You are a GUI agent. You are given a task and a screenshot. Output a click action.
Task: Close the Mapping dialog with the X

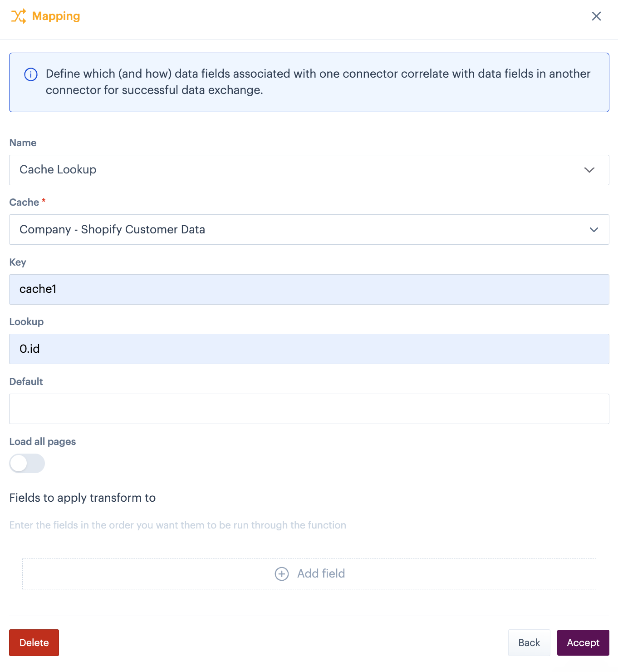pyautogui.click(x=596, y=16)
